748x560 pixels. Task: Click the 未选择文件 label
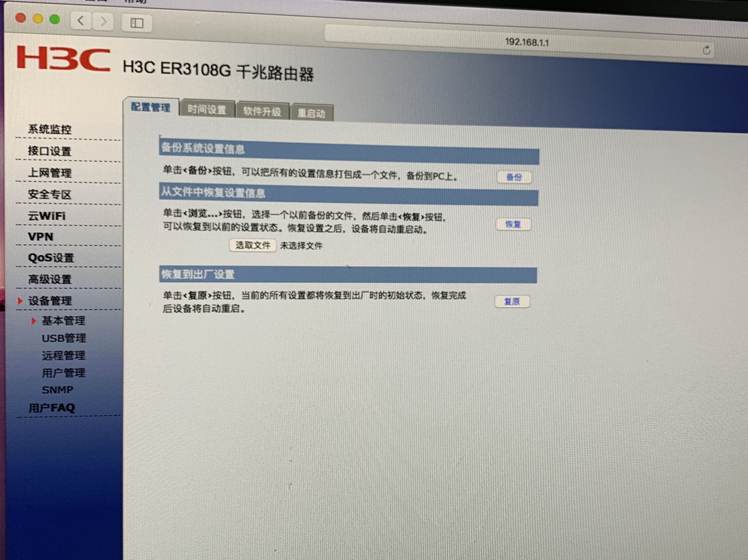click(x=301, y=246)
